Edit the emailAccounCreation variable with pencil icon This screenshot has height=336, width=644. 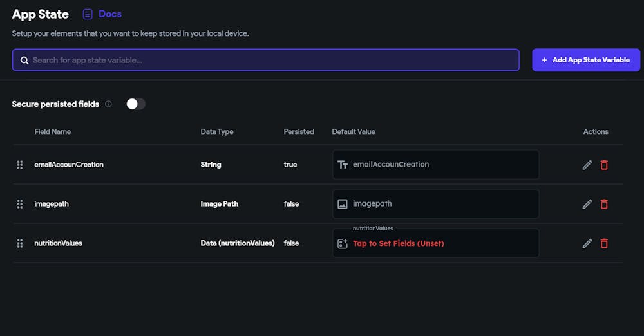(587, 165)
